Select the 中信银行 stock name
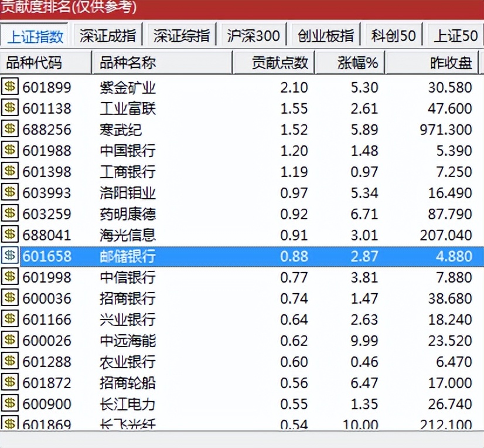Viewport: 484px width, 448px height. (x=128, y=277)
